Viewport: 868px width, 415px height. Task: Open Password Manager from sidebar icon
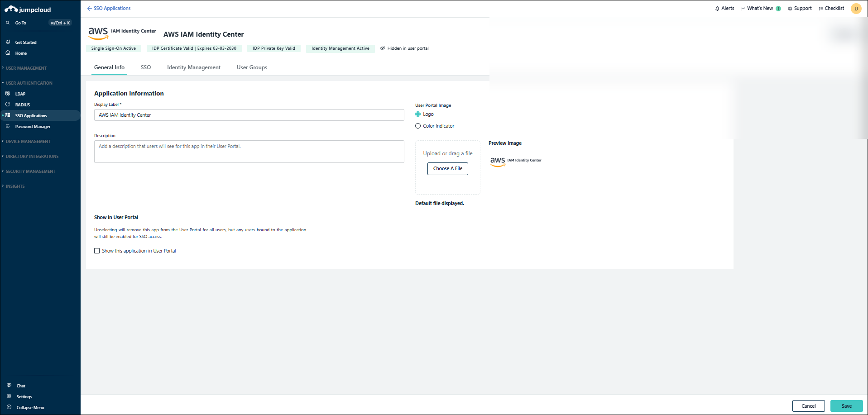tap(8, 126)
